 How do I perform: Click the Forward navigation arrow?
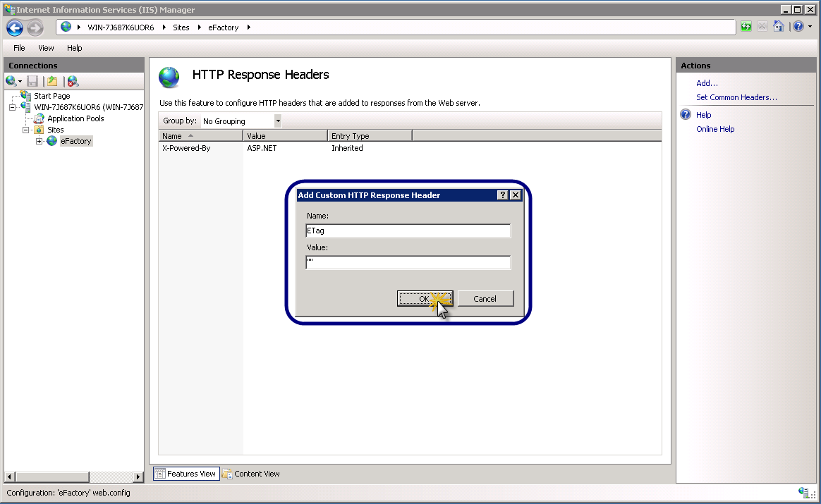click(35, 27)
